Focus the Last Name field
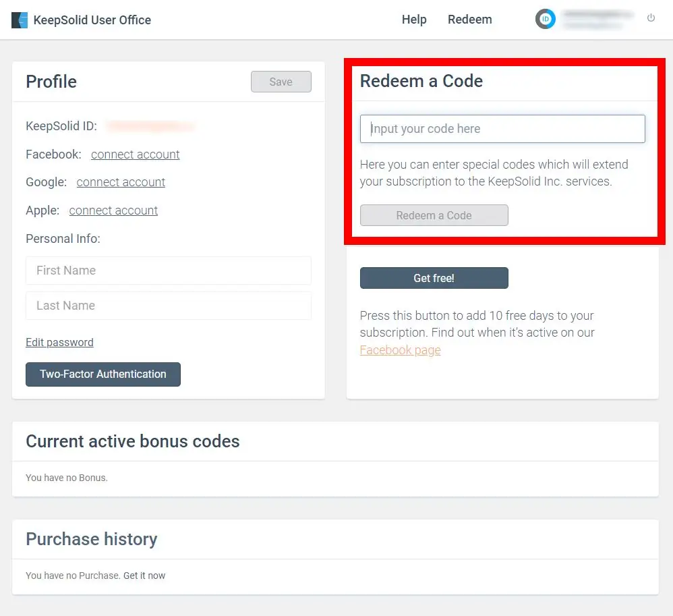The height and width of the screenshot is (616, 673). [168, 306]
